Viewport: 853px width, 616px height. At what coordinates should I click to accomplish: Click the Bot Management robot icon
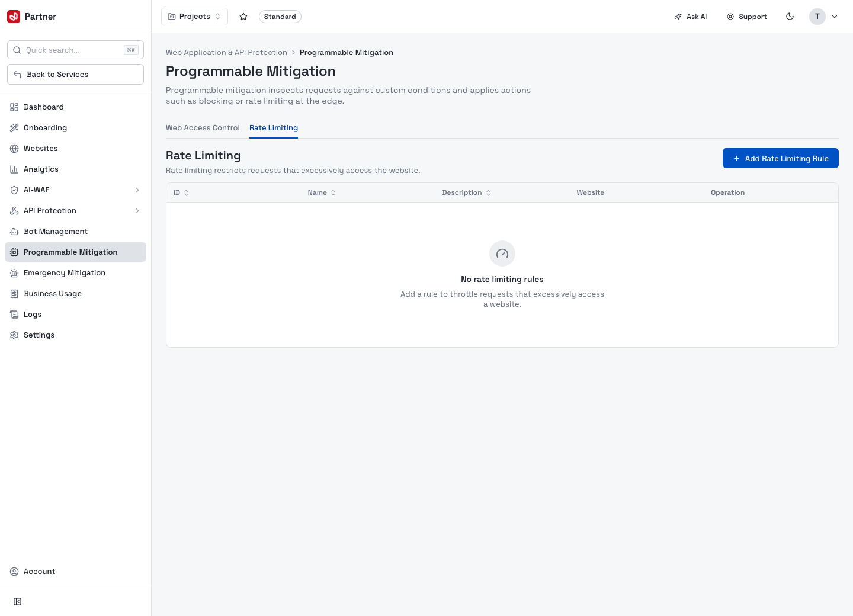click(x=14, y=232)
